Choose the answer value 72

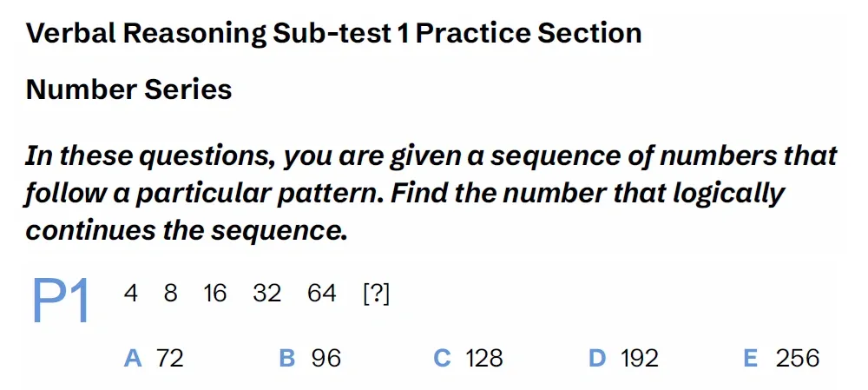click(x=170, y=358)
